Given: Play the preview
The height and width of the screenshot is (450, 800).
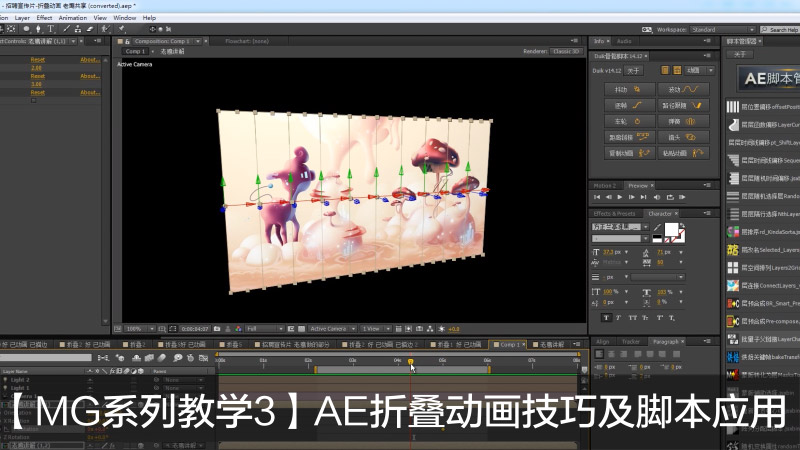Looking at the screenshot, I should pos(620,197).
